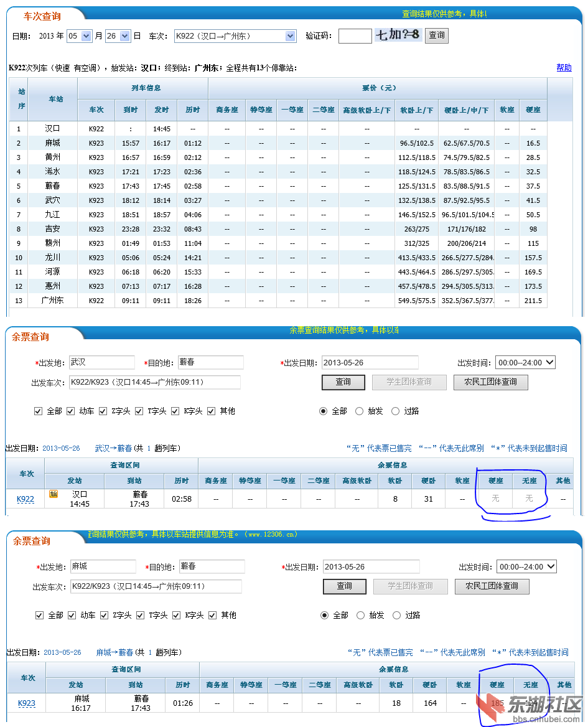Click the 出发日期 field in the 武汉 query
The image size is (588, 727).
[x=370, y=363]
